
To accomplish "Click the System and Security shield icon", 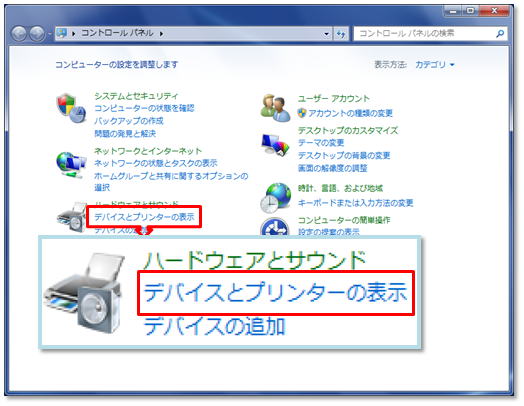I will click(71, 108).
